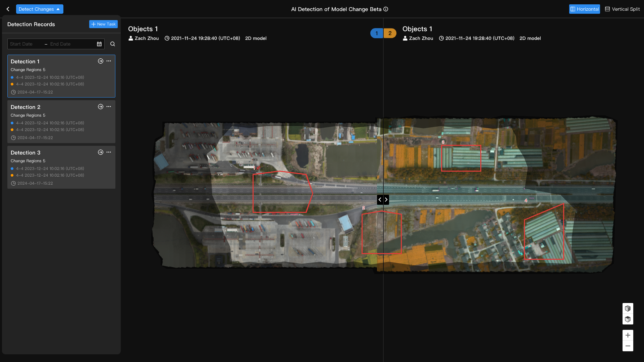Click the info icon beside Model Change Beta

[x=386, y=9]
